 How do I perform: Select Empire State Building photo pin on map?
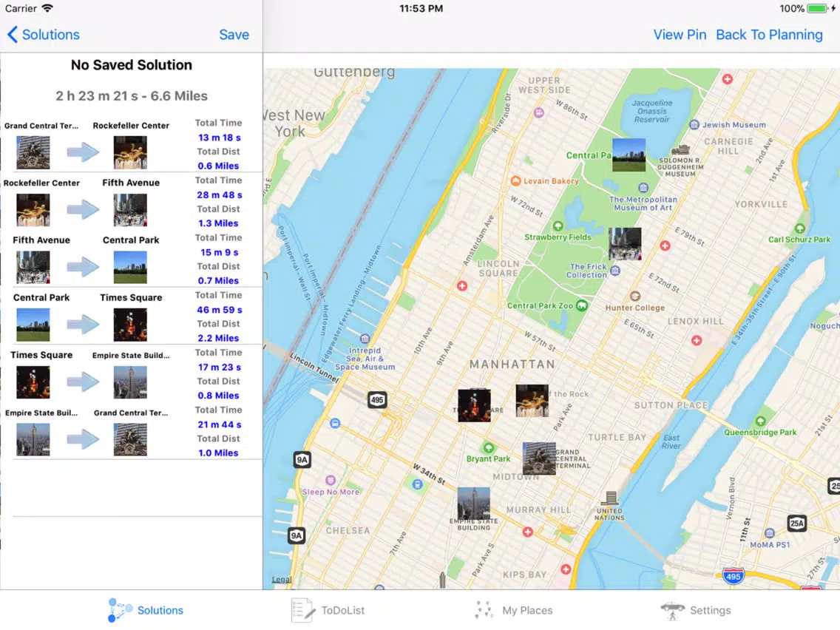473,503
